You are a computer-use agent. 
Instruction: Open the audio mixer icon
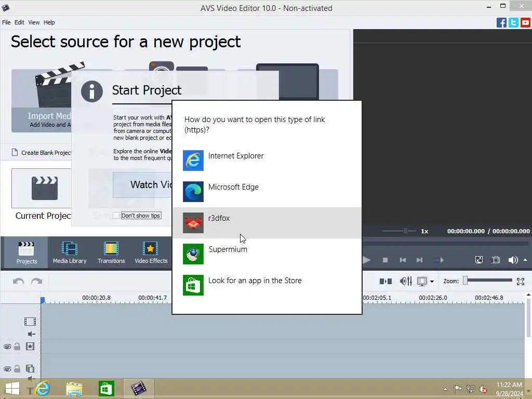(x=406, y=281)
